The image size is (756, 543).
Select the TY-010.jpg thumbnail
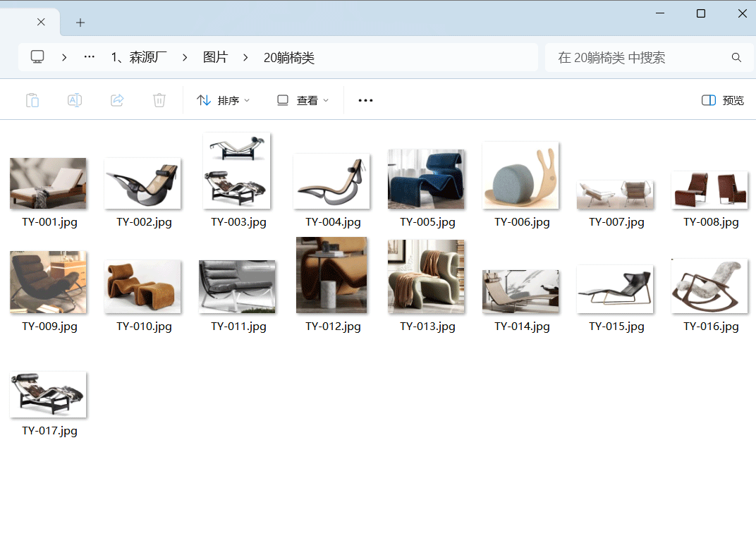point(142,287)
